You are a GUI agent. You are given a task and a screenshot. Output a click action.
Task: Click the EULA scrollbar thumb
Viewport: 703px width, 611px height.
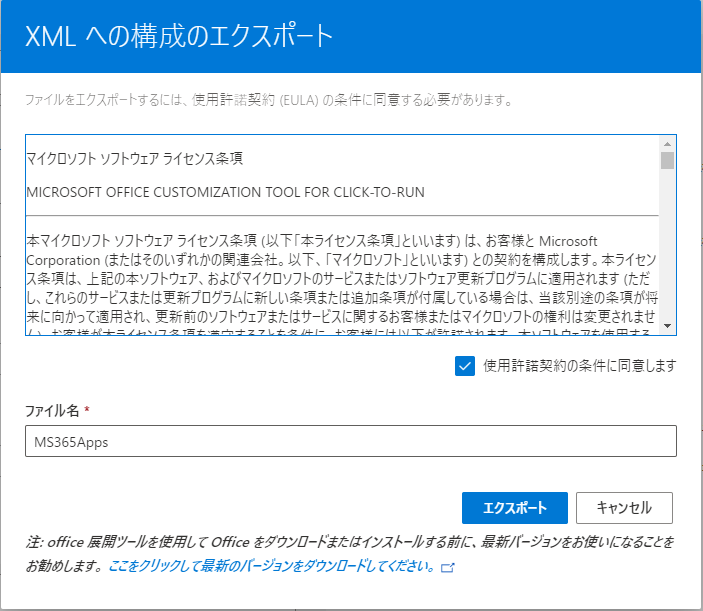[667, 160]
